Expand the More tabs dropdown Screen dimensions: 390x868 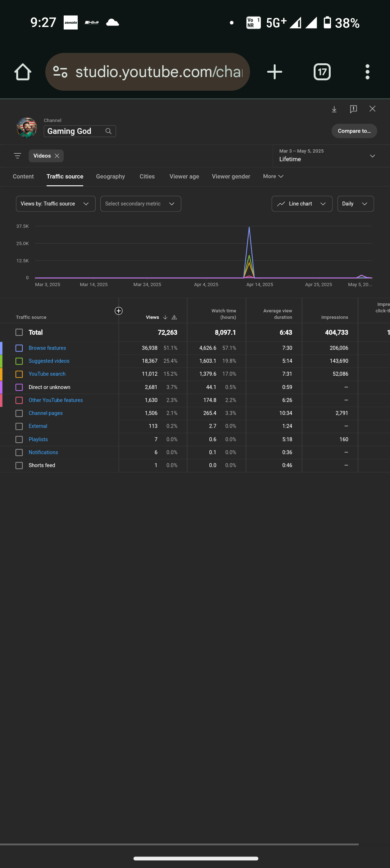tap(273, 176)
